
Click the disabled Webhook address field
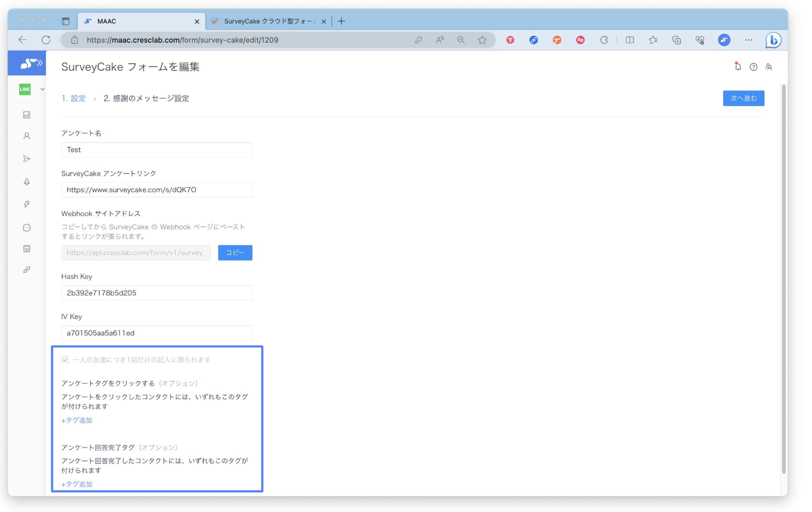coord(136,253)
